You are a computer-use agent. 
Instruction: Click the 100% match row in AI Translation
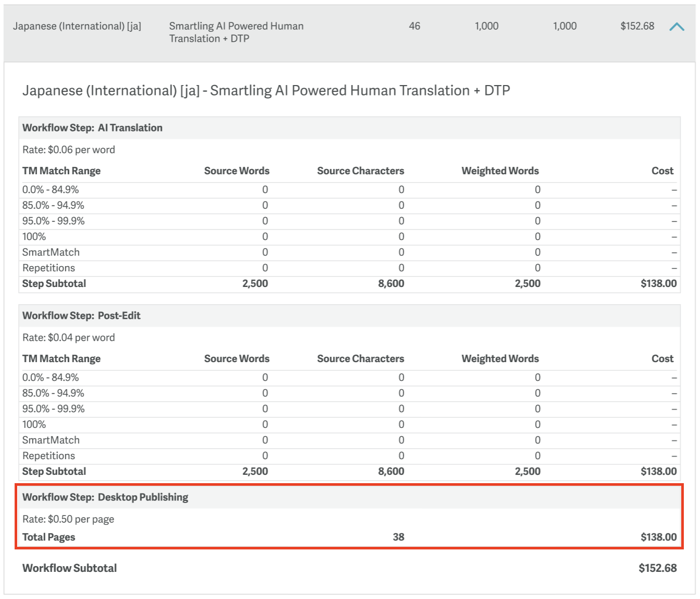[x=34, y=237]
